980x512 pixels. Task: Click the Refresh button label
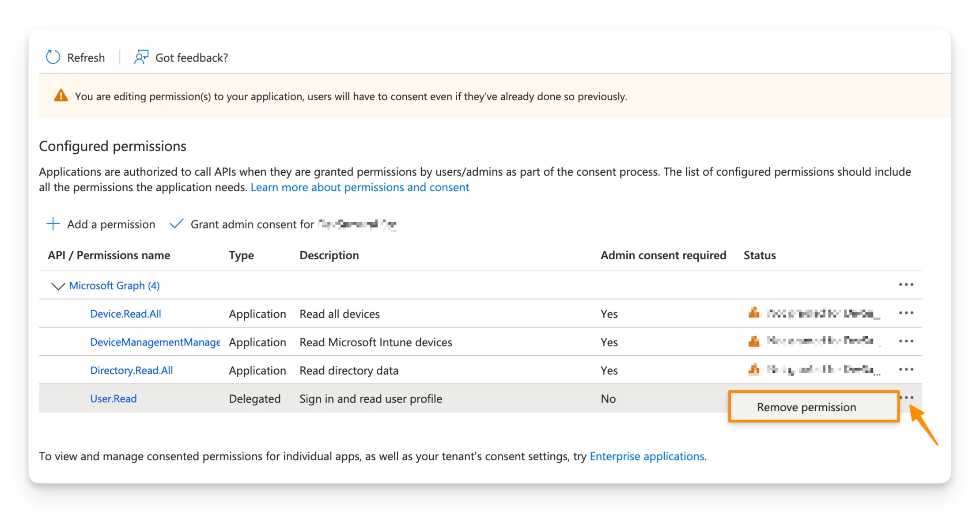tap(86, 57)
